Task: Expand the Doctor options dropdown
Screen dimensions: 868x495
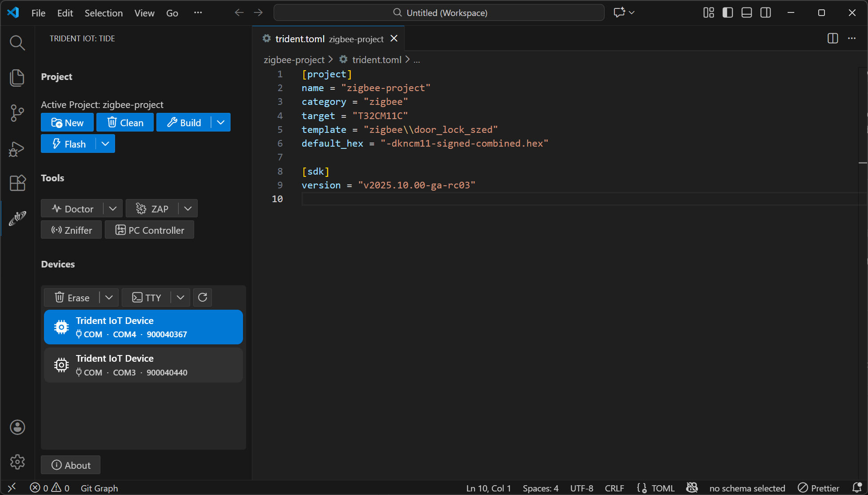Action: 113,208
